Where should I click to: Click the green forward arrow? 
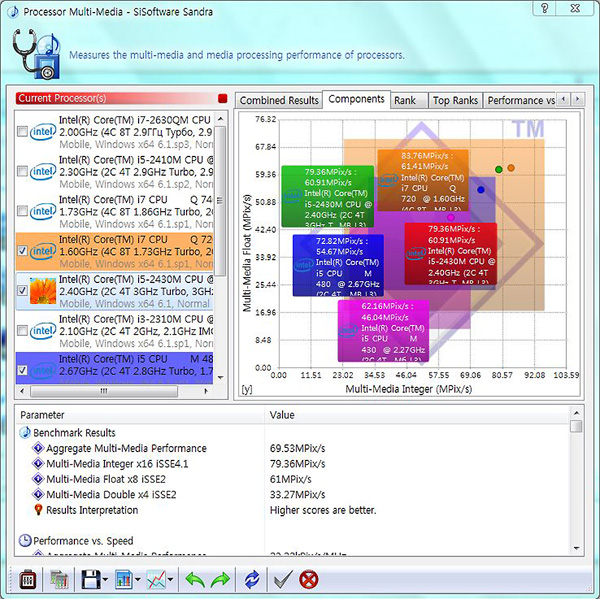pyautogui.click(x=220, y=580)
